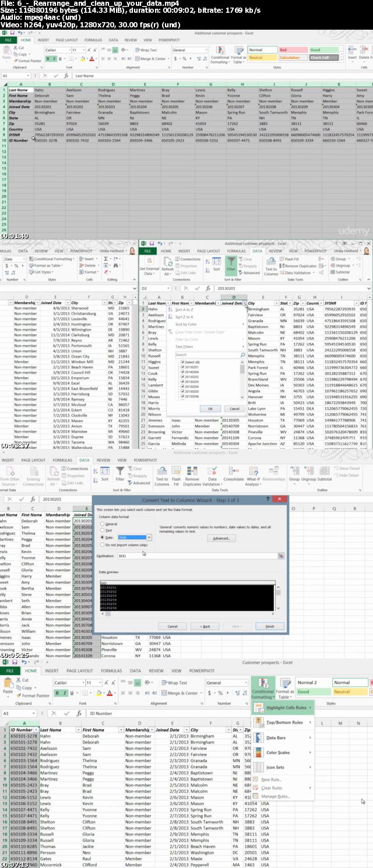Click the Existing Connections icon
The height and width of the screenshot is (868, 373).
(x=33, y=472)
